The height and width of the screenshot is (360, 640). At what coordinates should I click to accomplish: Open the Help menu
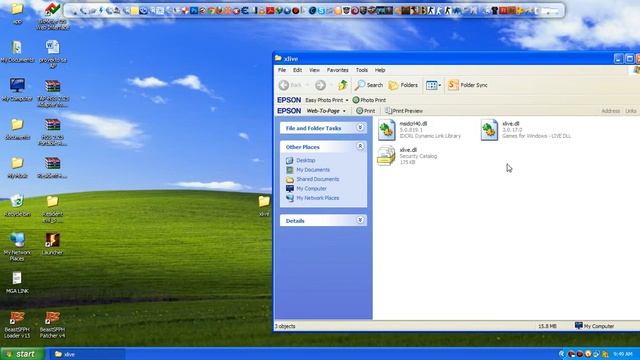click(380, 70)
